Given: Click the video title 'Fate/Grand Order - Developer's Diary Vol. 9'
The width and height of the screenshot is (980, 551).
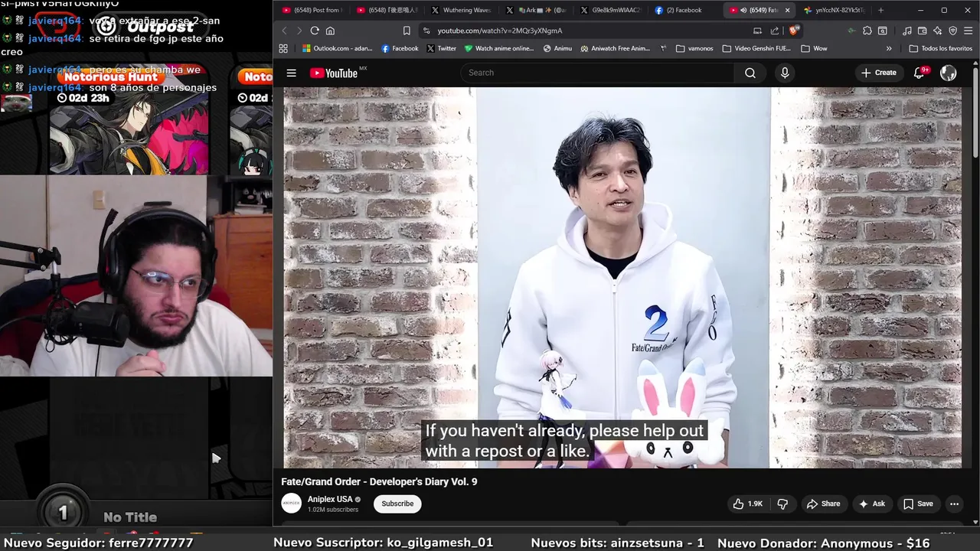Looking at the screenshot, I should [379, 481].
